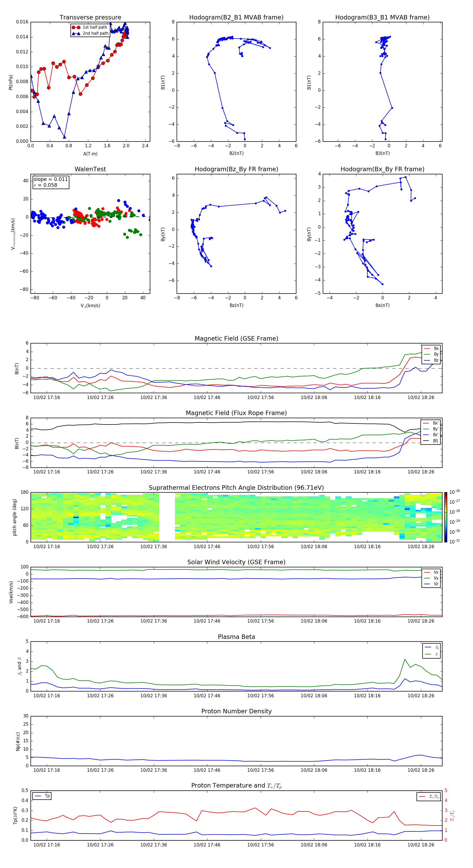Click the "V_A(km/s)" x-axis label
Viewport: 473px width, 868px height.
click(90, 306)
